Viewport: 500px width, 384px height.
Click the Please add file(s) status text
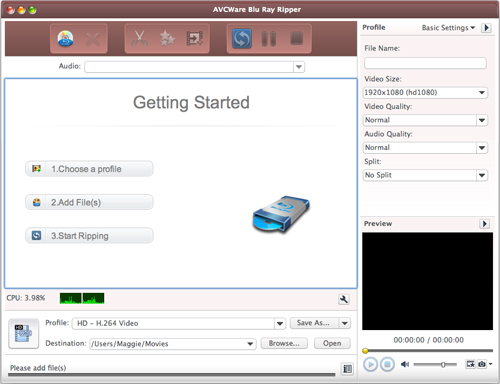point(38,368)
